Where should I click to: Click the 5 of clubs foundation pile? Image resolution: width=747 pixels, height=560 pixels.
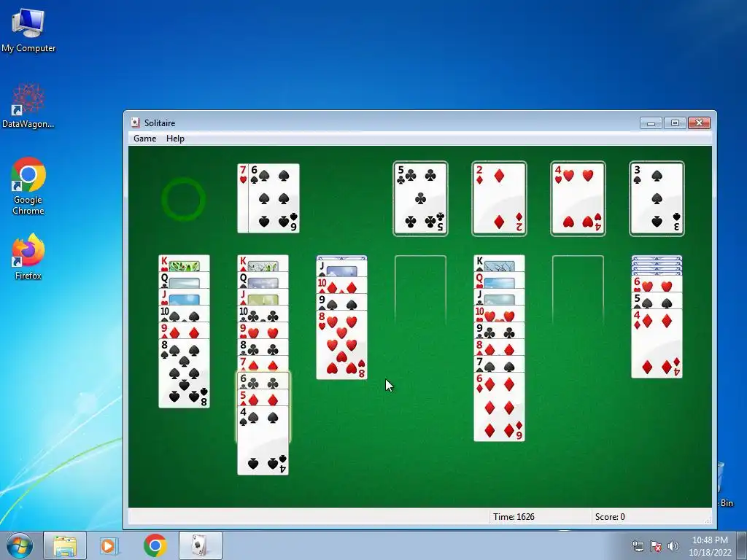(x=420, y=198)
